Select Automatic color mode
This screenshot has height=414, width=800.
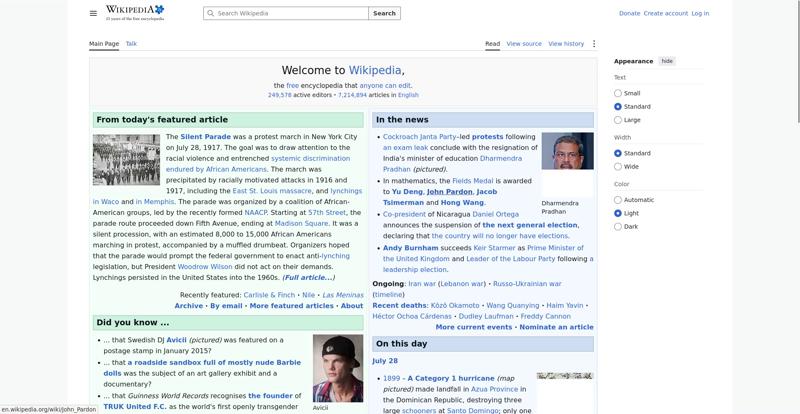click(618, 200)
